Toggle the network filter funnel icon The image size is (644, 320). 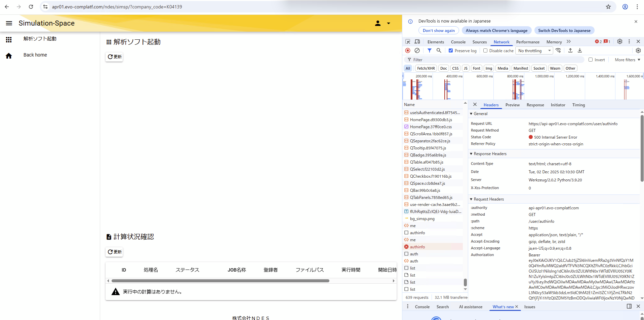point(429,50)
